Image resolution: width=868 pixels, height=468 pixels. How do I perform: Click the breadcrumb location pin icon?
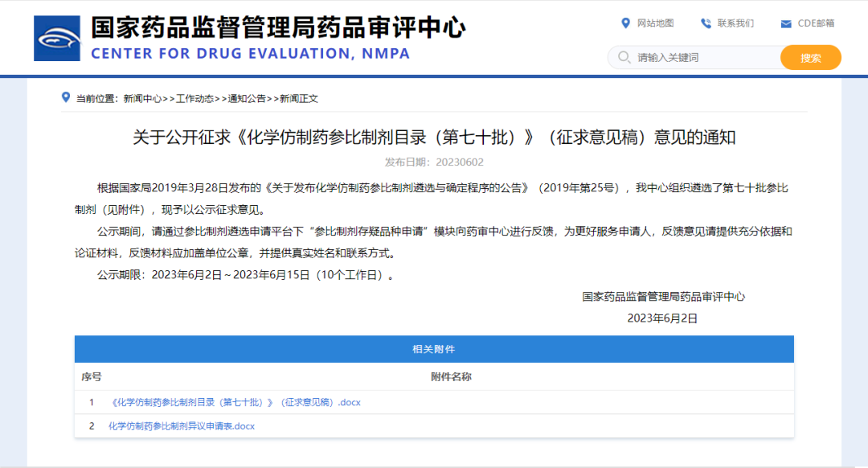[x=65, y=98]
